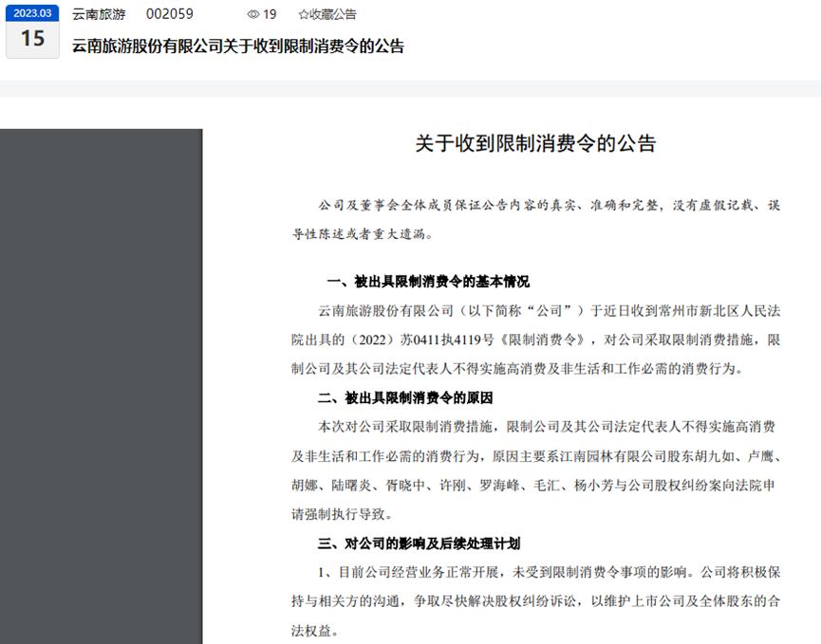Viewport: 821px width, 644px height.
Task: Open the announcement title 云南旅游股份有限公司关于收到限制消费令的公告
Action: tap(238, 46)
